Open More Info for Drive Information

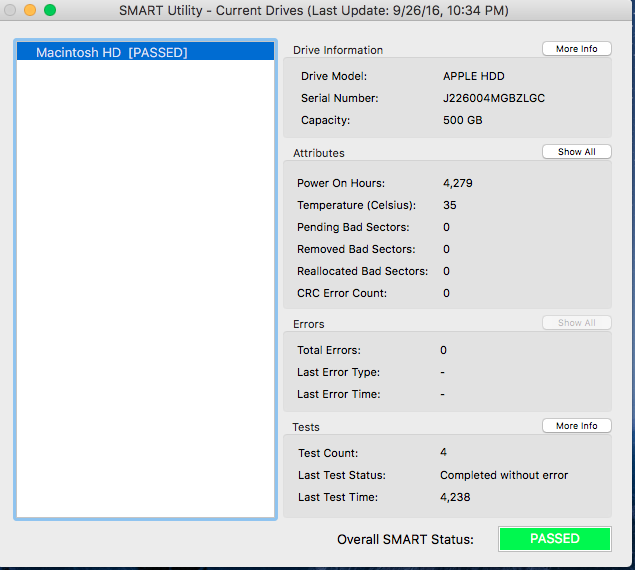click(577, 49)
